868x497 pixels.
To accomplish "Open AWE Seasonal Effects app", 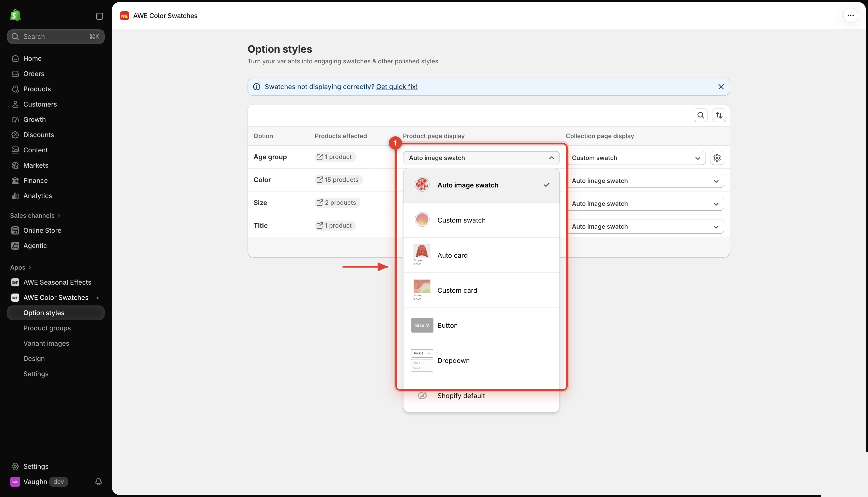I will pos(56,282).
